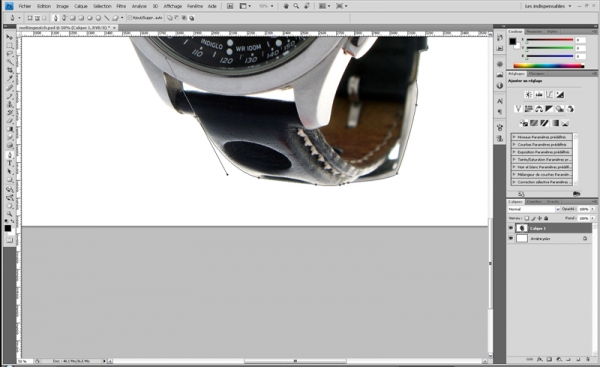
Task: Click the add layer style fx button
Action: point(540,359)
